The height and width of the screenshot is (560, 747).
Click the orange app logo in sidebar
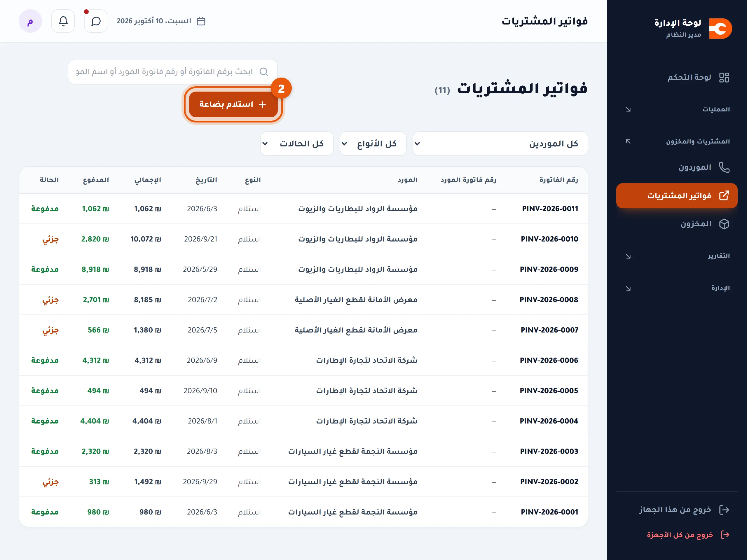720,29
